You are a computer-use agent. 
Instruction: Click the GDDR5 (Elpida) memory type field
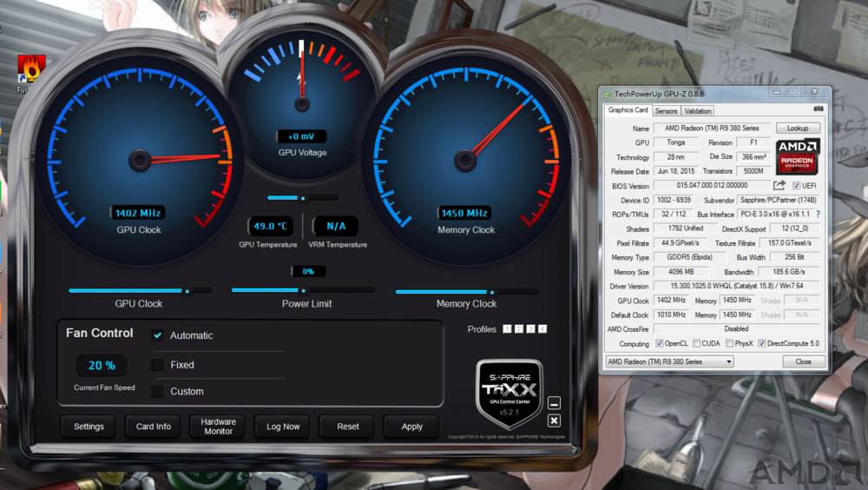(x=688, y=257)
